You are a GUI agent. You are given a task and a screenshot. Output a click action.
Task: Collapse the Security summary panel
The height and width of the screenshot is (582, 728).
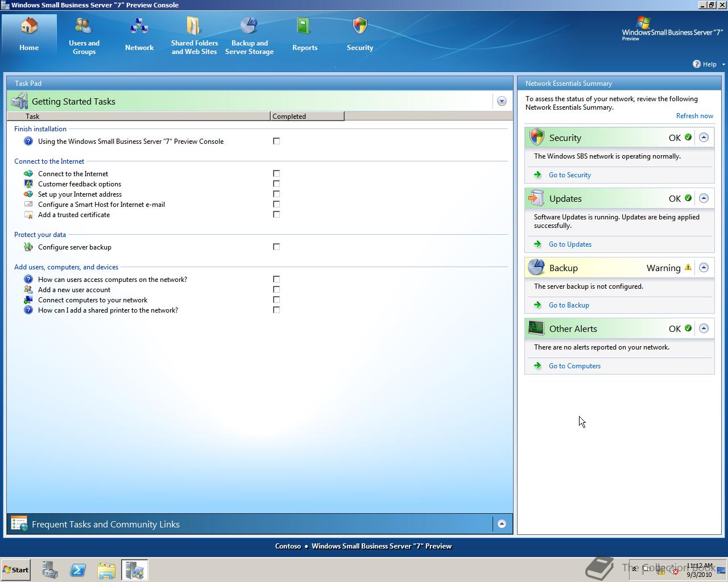[x=704, y=138]
